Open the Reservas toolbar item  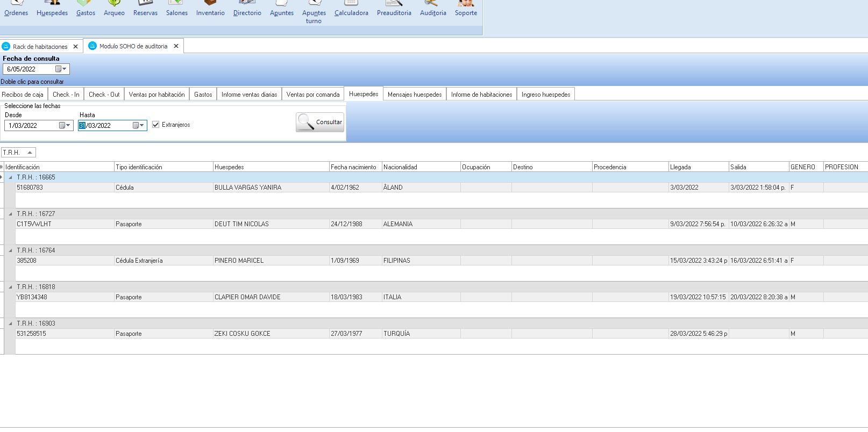(145, 9)
